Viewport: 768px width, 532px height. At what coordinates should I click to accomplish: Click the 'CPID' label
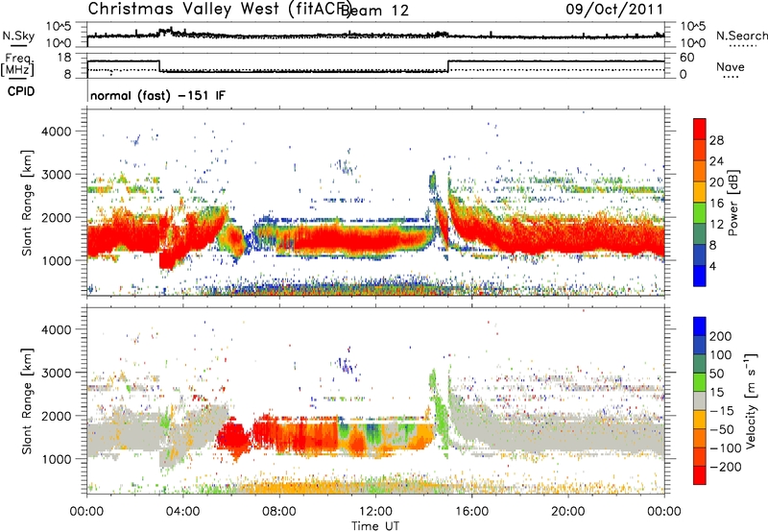[21, 91]
